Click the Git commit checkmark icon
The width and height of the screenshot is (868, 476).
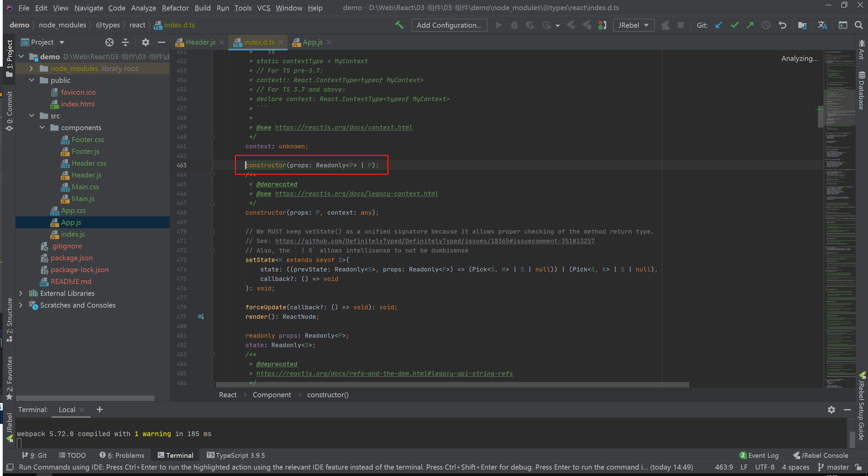(x=734, y=25)
